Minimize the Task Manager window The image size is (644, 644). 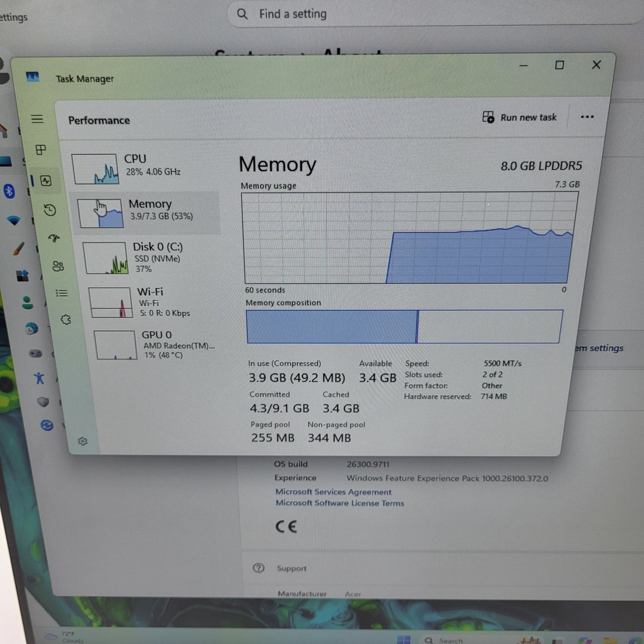coord(524,65)
